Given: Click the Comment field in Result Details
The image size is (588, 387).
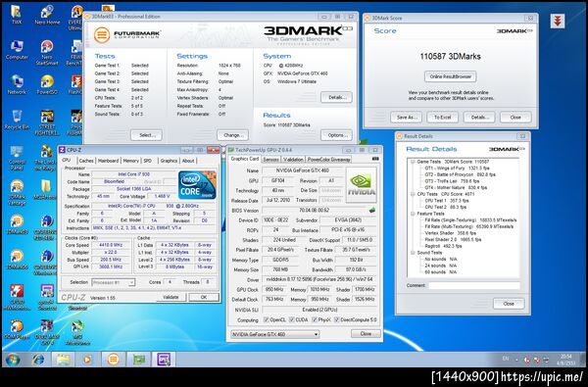Looking at the screenshot, I should click(x=474, y=285).
